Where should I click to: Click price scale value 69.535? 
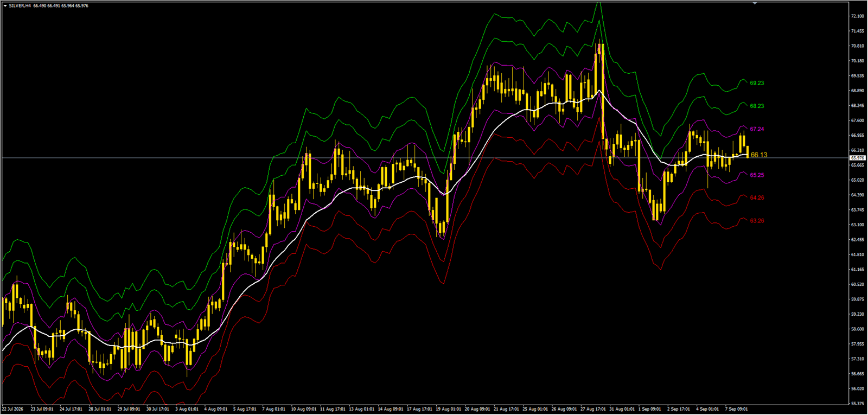(858, 76)
